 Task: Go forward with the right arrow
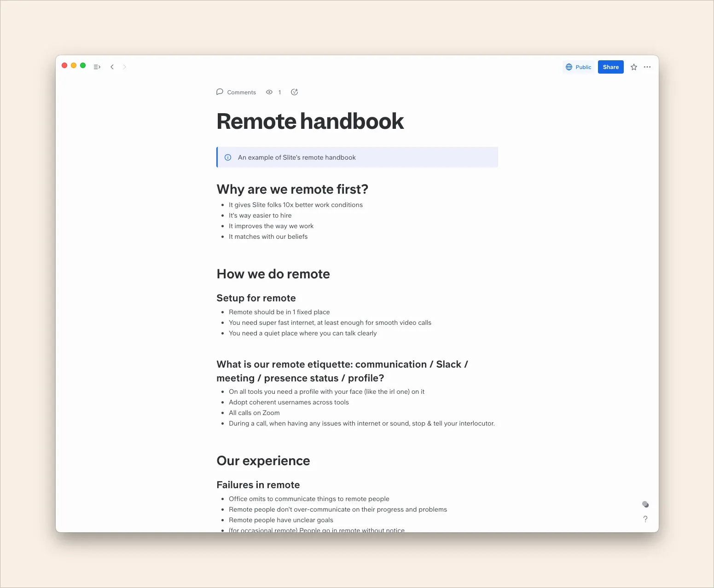124,67
